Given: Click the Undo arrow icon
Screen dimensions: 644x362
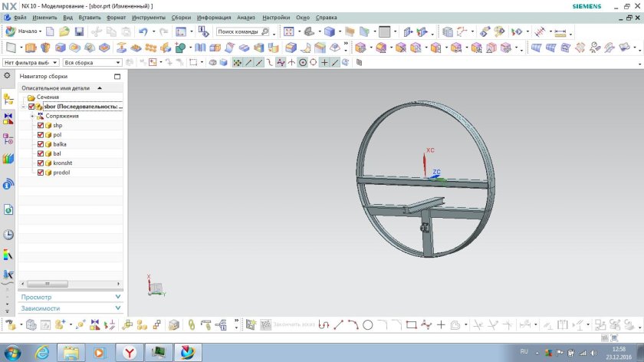Looking at the screenshot, I should pos(143,31).
